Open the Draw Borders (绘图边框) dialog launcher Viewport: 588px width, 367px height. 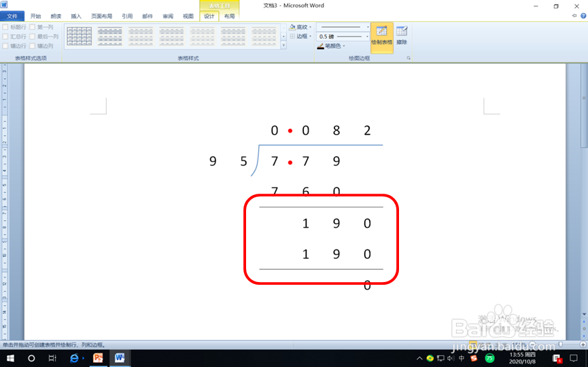click(x=409, y=58)
